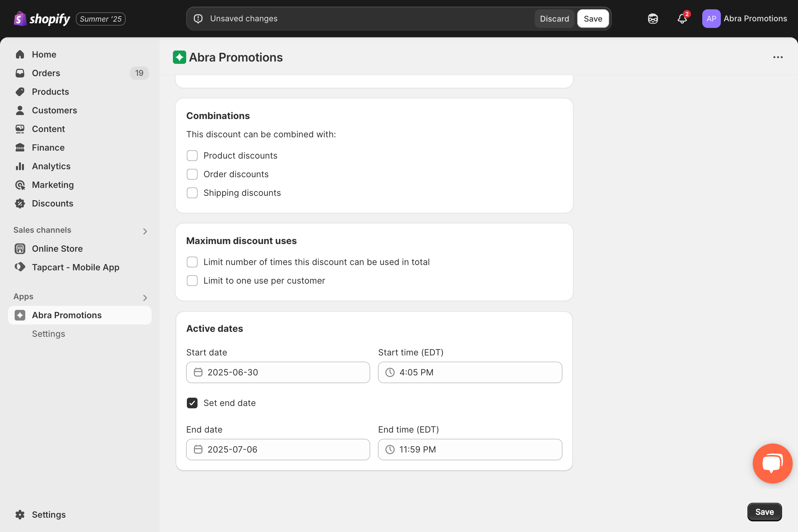Click the Orders inbox icon
The height and width of the screenshot is (532, 798).
[x=20, y=73]
